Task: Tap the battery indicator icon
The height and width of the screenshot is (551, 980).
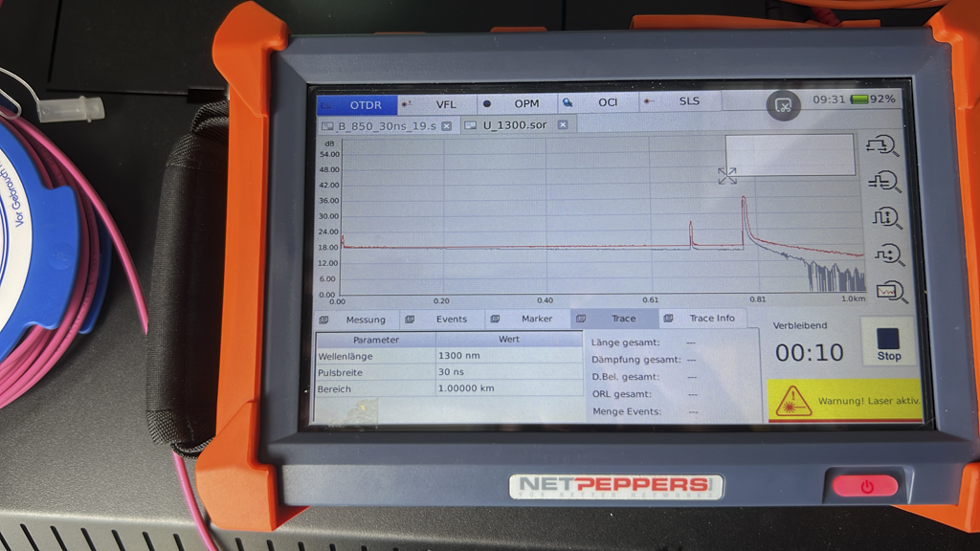Action: pos(860,99)
